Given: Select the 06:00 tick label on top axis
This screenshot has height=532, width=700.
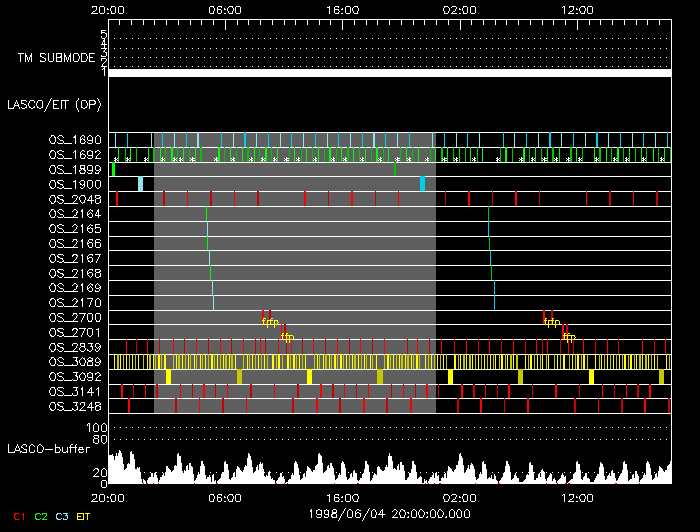Looking at the screenshot, I should (225, 10).
